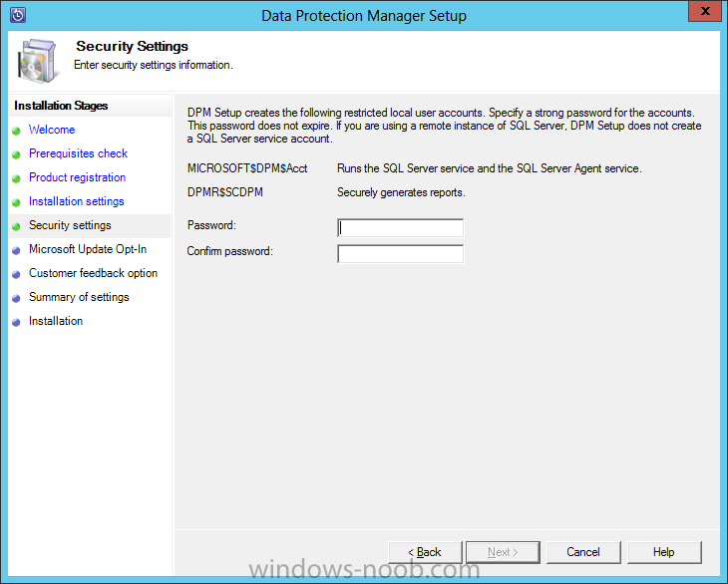This screenshot has height=584, width=728.
Task: Click the green bullet beside Welcome
Action: pos(17,131)
